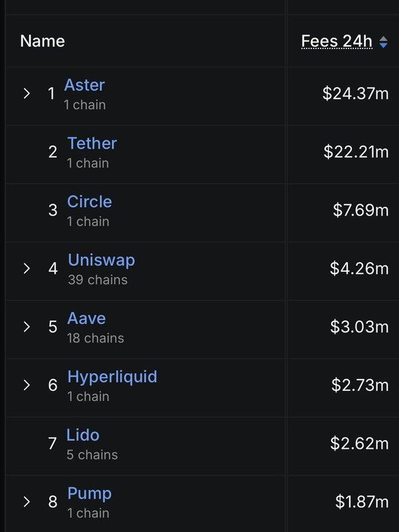399x532 pixels.
Task: Click the 39 chains label under Uniswap
Action: 98,280
